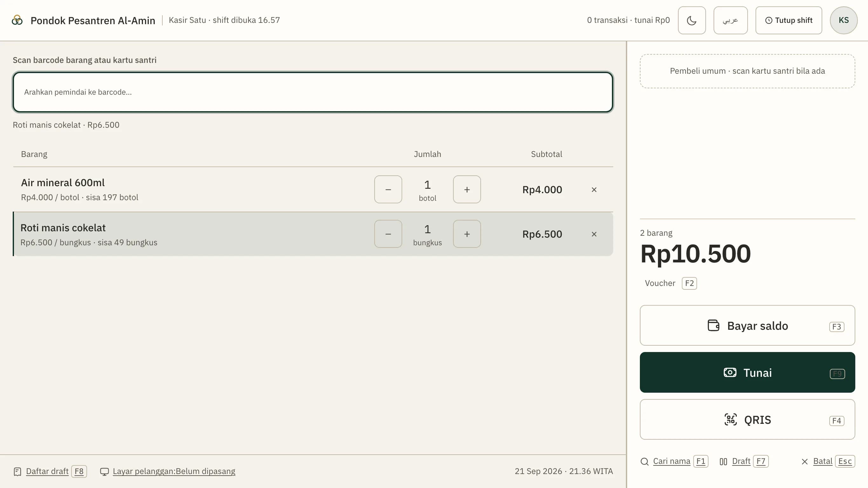Viewport: 868px width, 488px height.
Task: Click the pause-style icon beside Draft
Action: point(723,461)
